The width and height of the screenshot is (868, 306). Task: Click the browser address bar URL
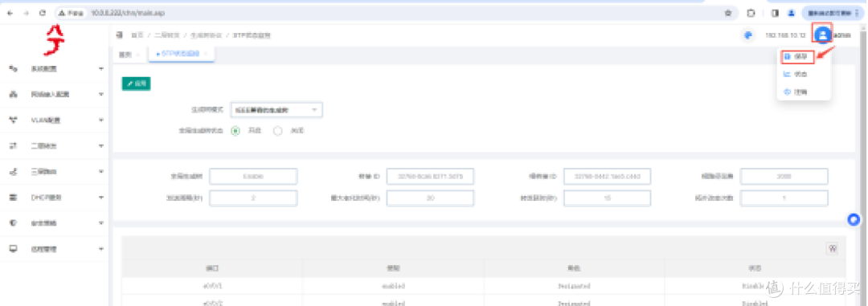(128, 13)
